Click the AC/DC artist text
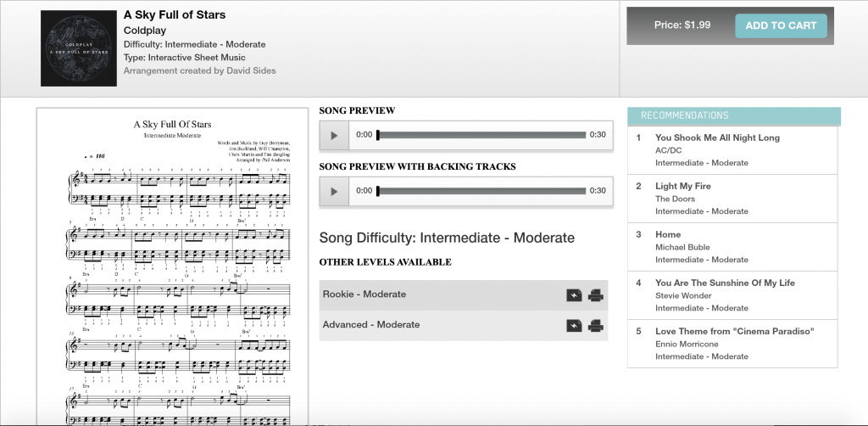 point(669,150)
